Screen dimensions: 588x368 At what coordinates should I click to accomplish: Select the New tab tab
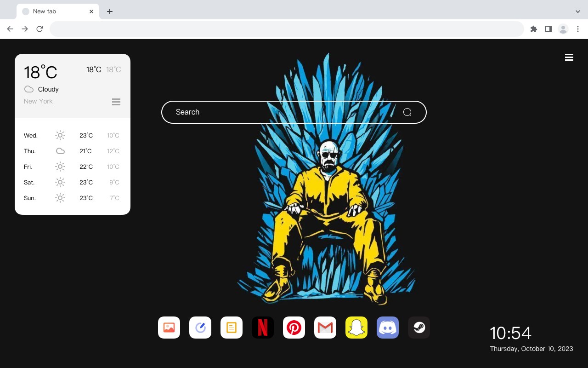click(x=58, y=11)
